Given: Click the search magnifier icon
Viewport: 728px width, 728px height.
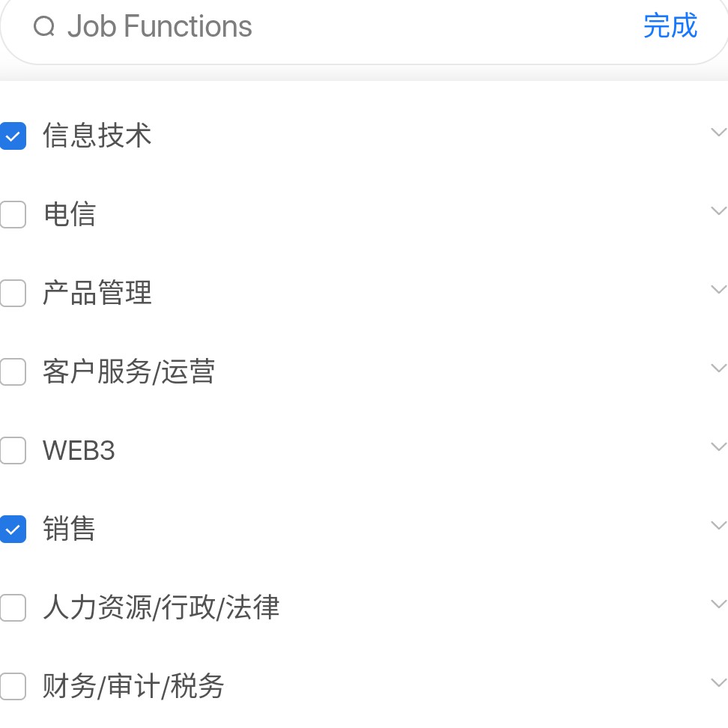Looking at the screenshot, I should [x=44, y=26].
